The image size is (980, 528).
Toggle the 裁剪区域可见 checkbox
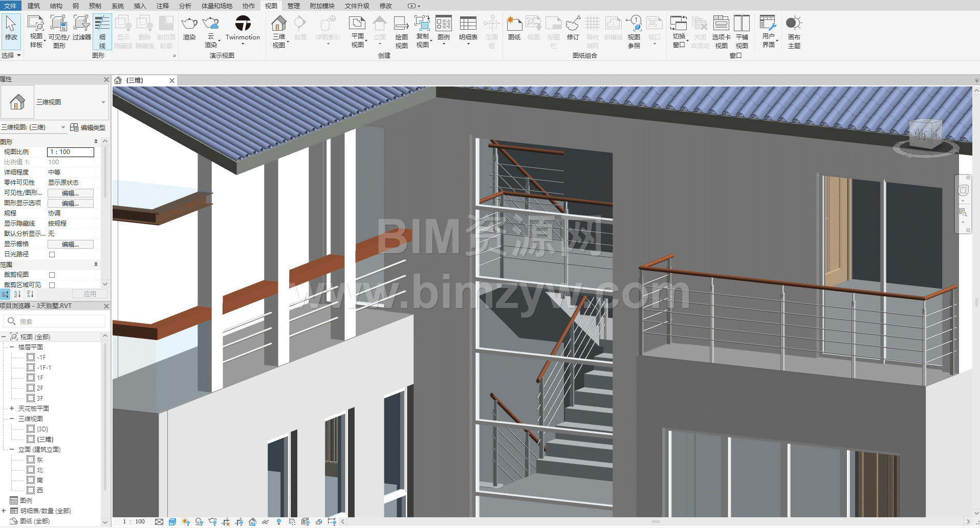coord(52,285)
